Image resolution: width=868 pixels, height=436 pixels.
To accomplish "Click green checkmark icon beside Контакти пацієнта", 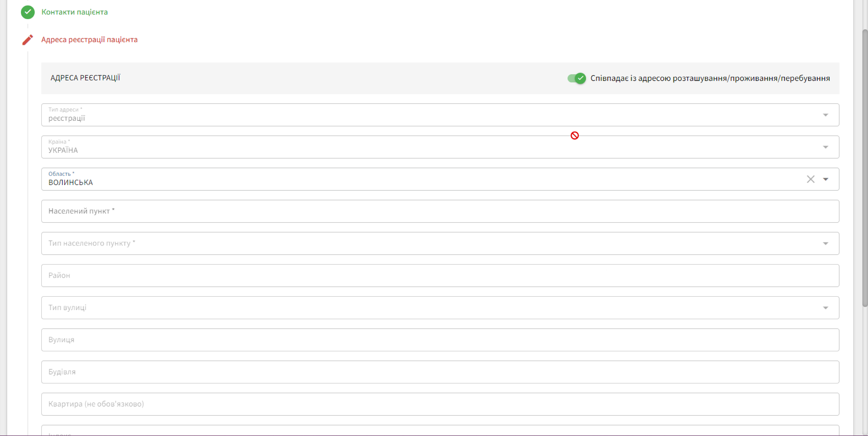I will point(28,12).
